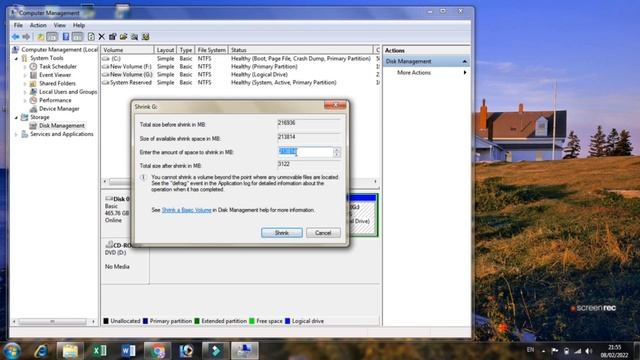Click the Shrink button

[282, 233]
